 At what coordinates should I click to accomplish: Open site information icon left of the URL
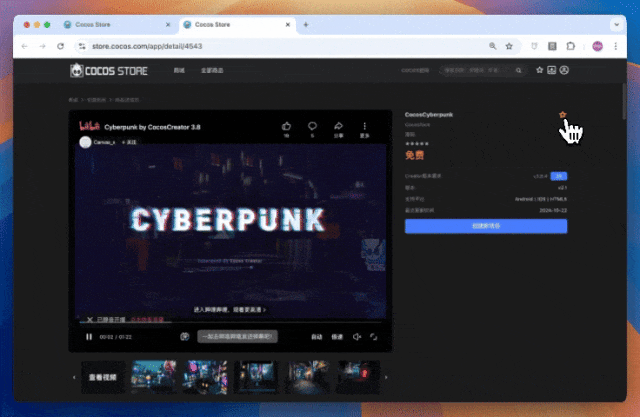tap(82, 46)
